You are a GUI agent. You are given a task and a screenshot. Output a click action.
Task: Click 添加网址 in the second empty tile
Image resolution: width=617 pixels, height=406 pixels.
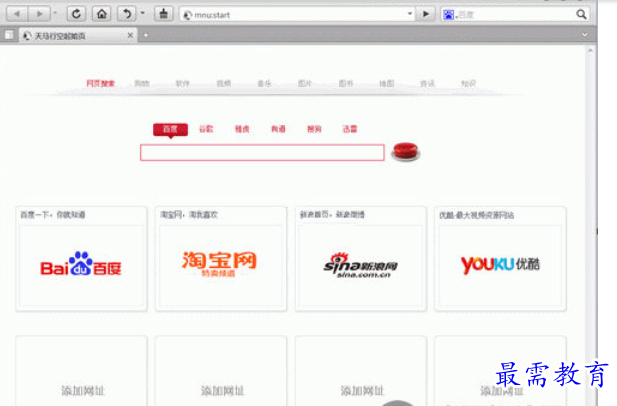[x=222, y=391]
